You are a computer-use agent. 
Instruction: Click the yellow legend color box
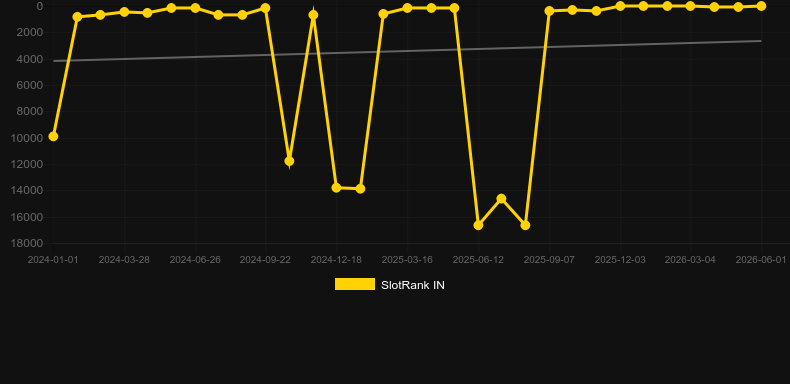(x=355, y=284)
